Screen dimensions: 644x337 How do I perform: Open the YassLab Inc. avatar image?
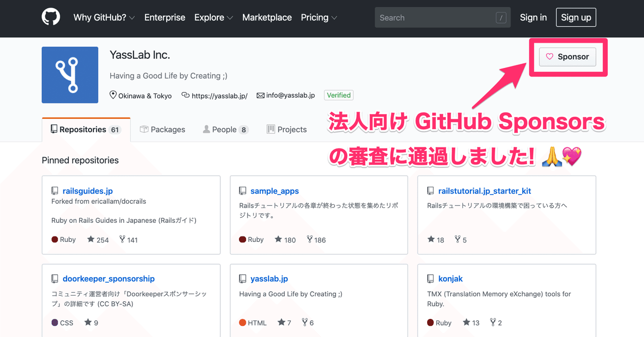[x=70, y=75]
